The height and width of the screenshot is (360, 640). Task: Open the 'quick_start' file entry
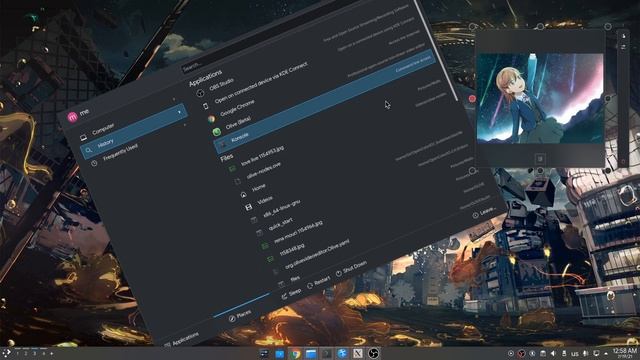pos(280,224)
